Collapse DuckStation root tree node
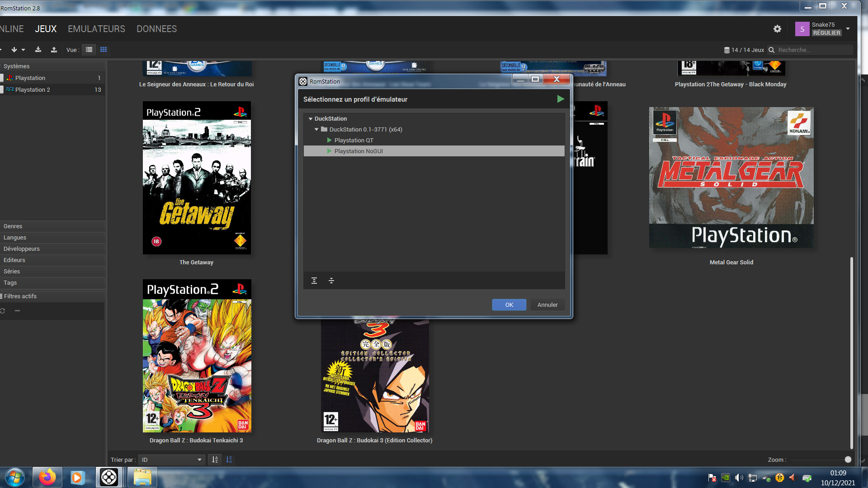This screenshot has width=868, height=488. tap(311, 118)
